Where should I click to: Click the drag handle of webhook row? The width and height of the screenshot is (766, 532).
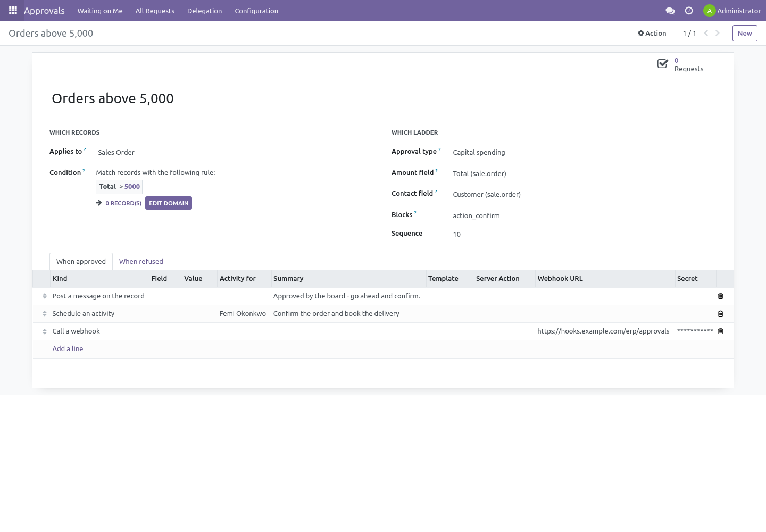(x=45, y=331)
